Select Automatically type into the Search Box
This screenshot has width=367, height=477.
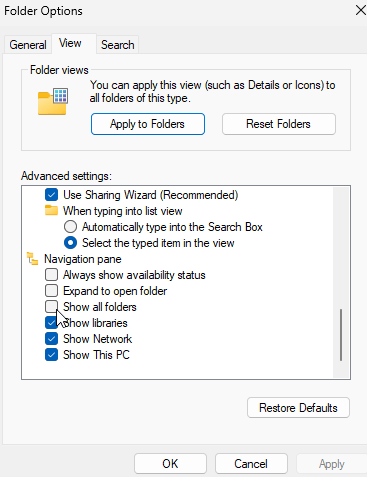70,227
